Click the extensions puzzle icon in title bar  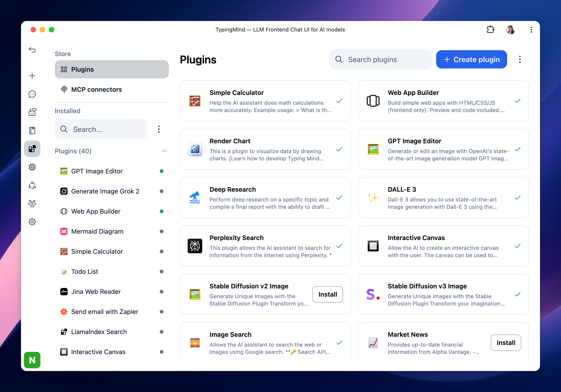click(490, 30)
